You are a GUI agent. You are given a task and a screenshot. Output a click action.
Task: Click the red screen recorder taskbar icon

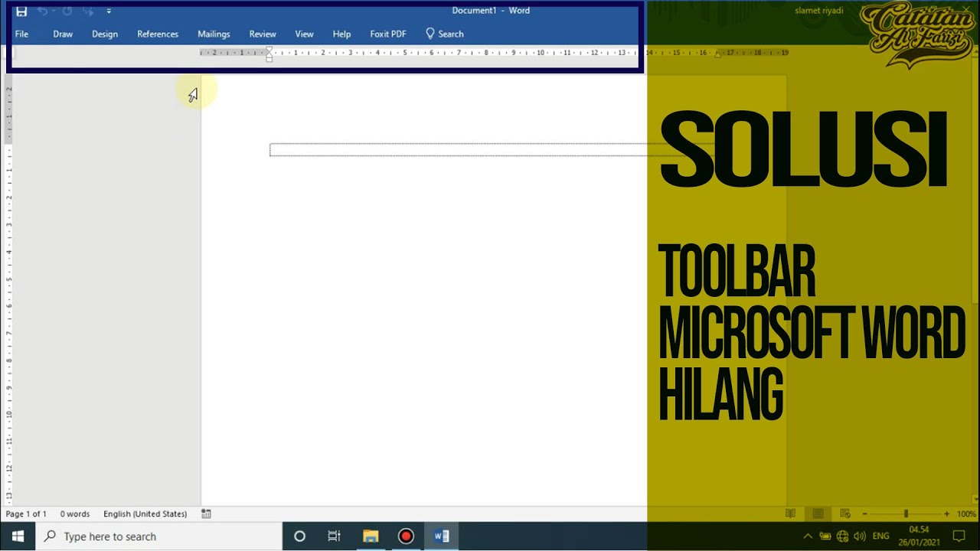click(x=406, y=536)
